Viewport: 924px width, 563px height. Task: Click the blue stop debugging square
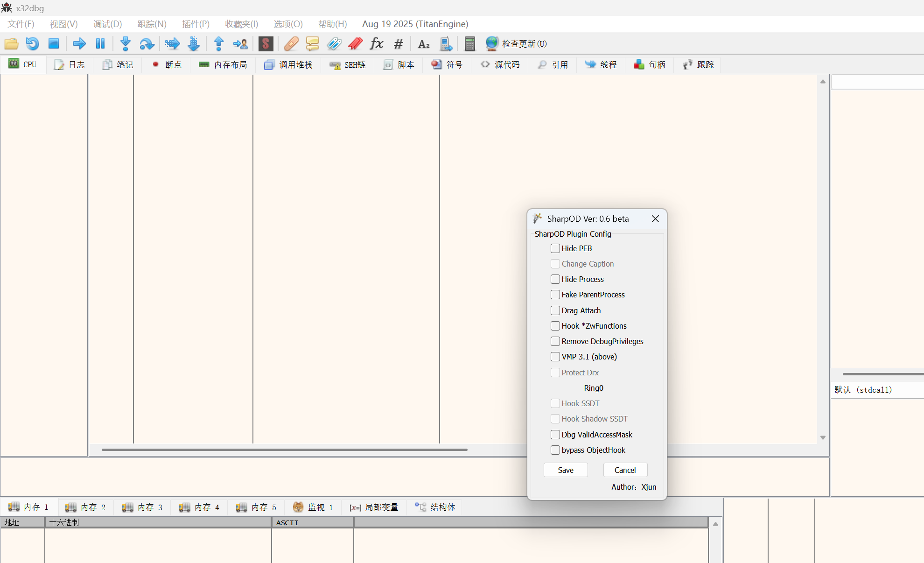click(x=54, y=44)
